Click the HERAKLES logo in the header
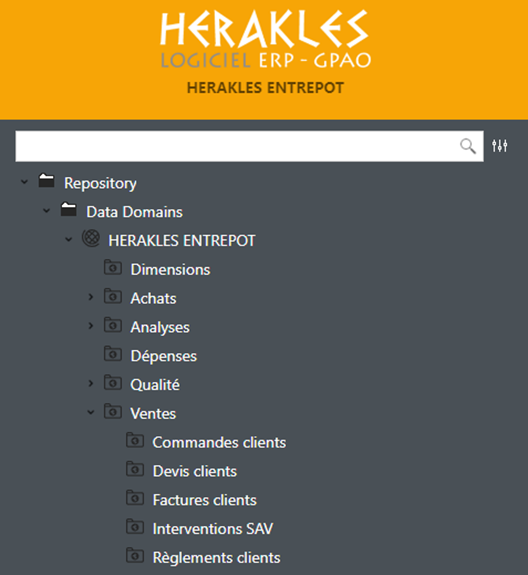 click(265, 40)
